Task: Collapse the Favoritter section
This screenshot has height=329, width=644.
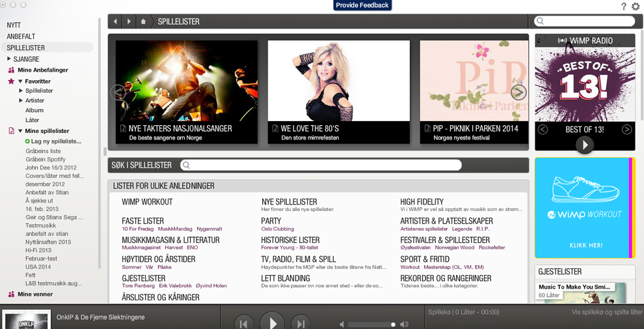Action: (20, 81)
